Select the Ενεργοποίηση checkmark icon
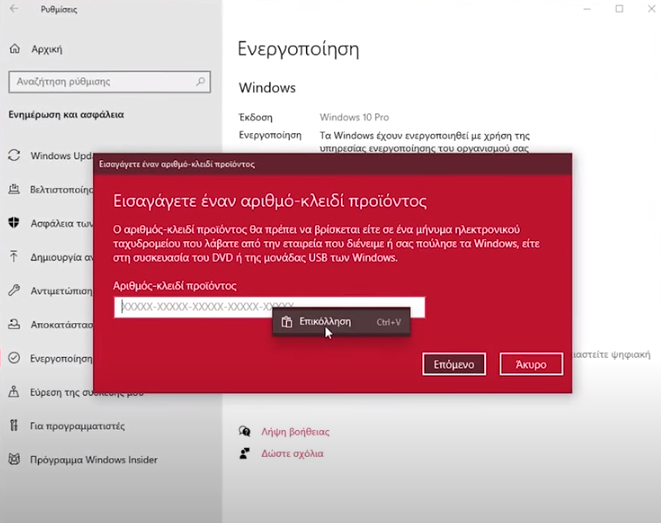Image resolution: width=661 pixels, height=523 pixels. 14,358
